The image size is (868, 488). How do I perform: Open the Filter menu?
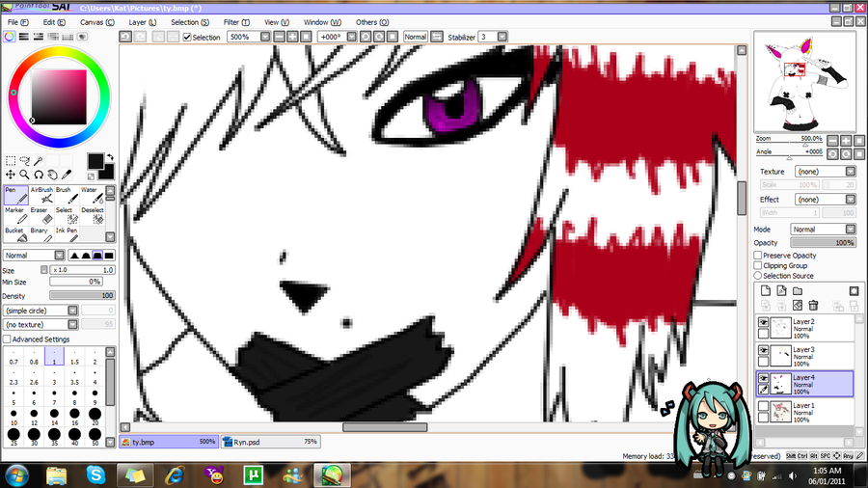click(236, 22)
